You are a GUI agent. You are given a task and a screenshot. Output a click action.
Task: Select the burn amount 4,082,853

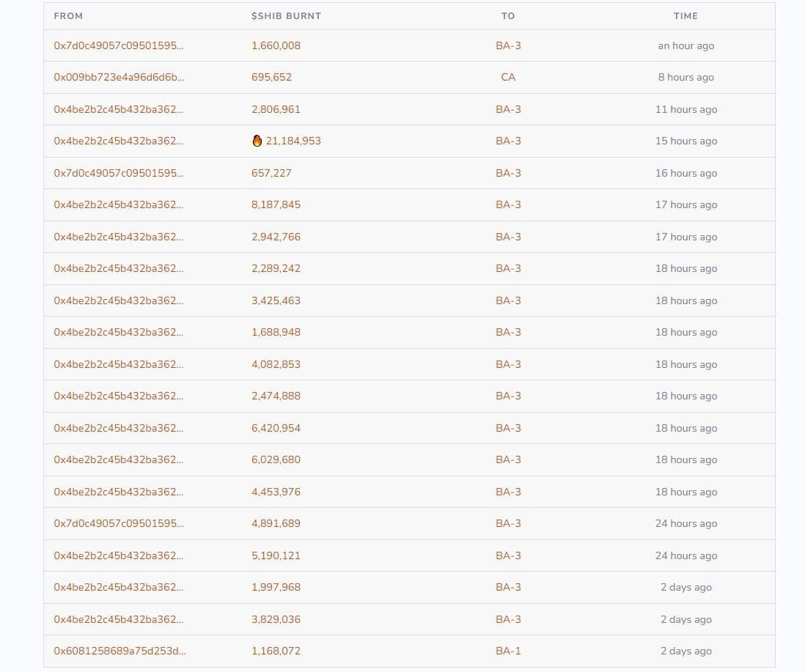[x=276, y=364]
